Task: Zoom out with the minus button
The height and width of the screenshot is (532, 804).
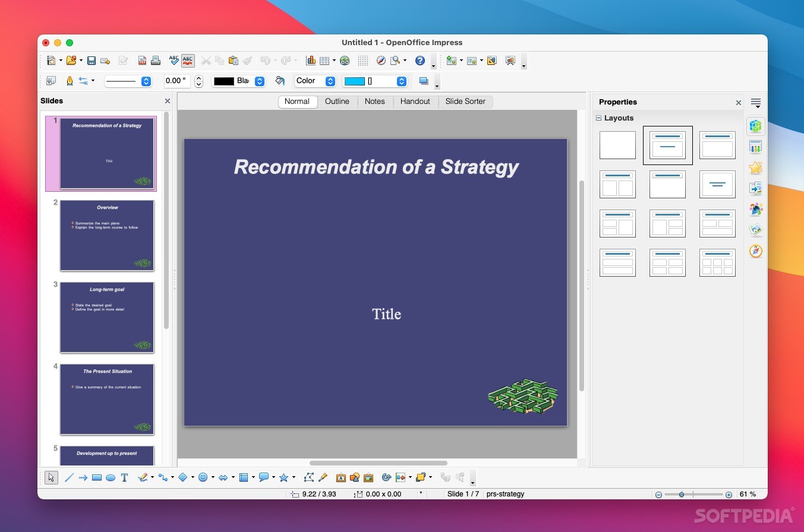Action: click(x=658, y=495)
